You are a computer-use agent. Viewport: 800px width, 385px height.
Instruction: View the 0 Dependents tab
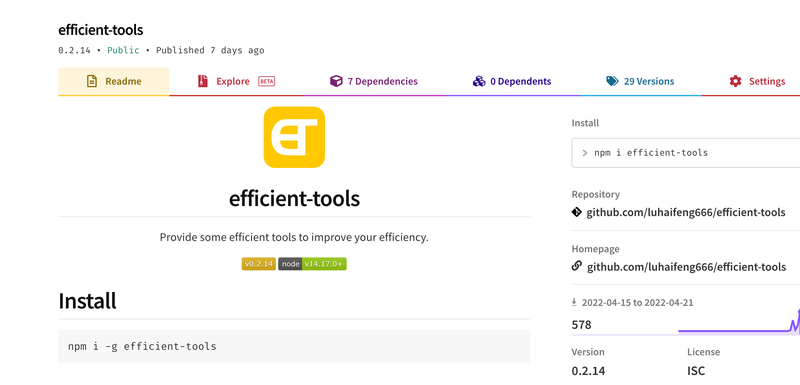512,82
